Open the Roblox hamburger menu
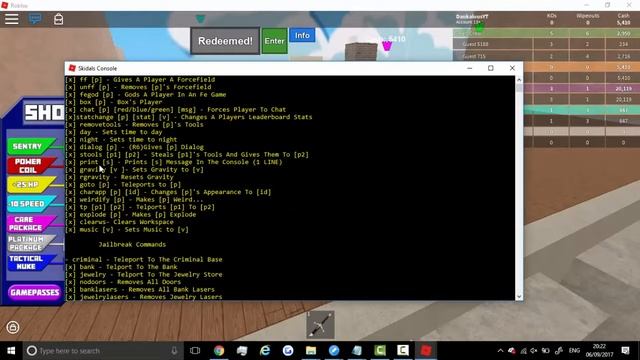The width and height of the screenshot is (640, 360). coord(11,19)
